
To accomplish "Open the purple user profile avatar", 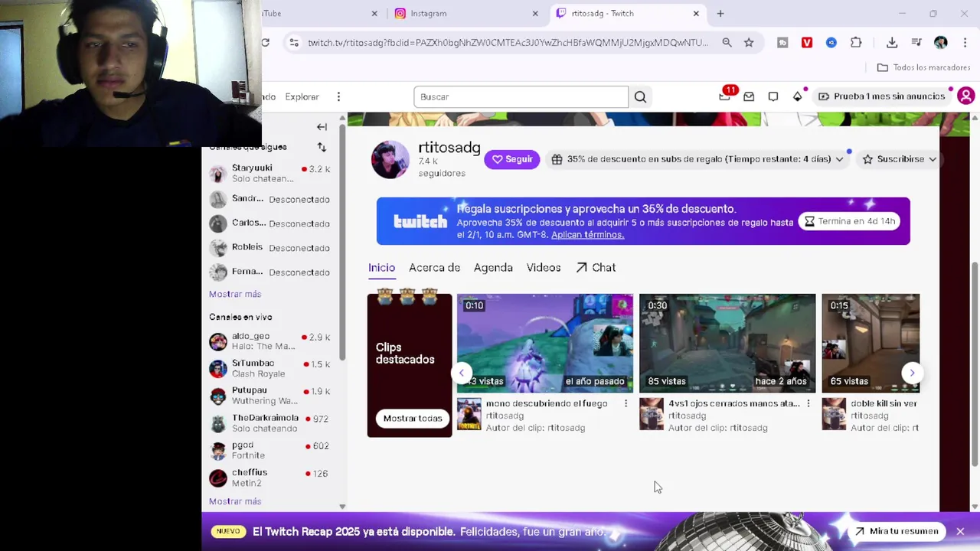I will point(966,96).
